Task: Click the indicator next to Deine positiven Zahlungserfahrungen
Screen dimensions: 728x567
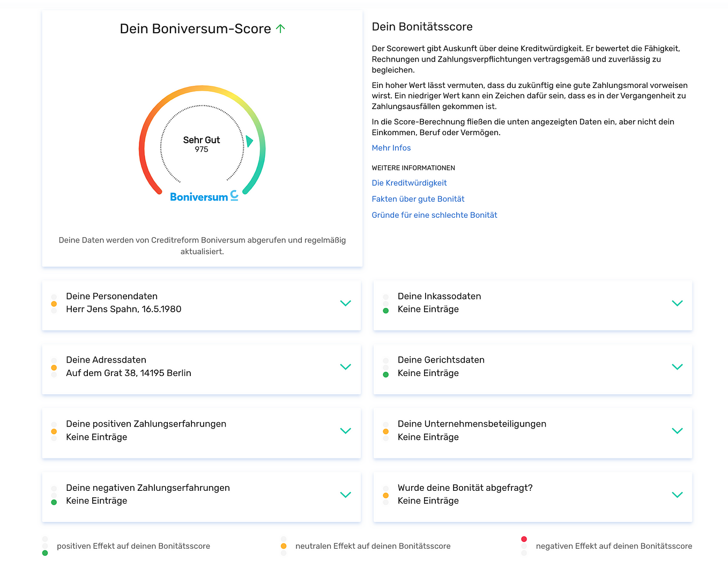Action: coord(54,431)
